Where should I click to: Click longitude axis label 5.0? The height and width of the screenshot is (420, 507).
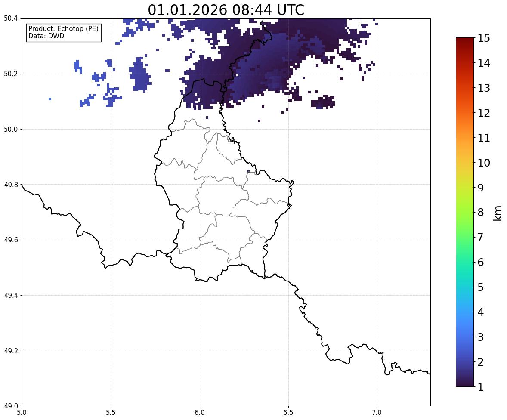(x=22, y=413)
